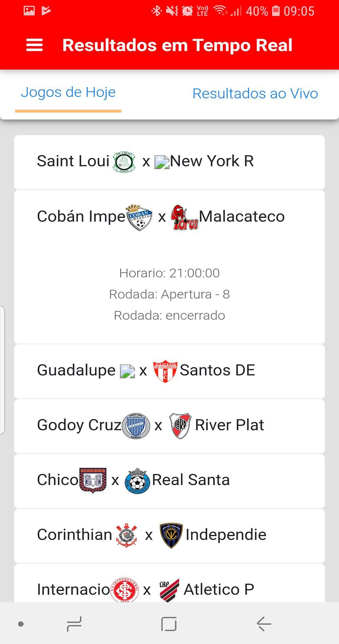Tap the Android back navigation button

264,624
